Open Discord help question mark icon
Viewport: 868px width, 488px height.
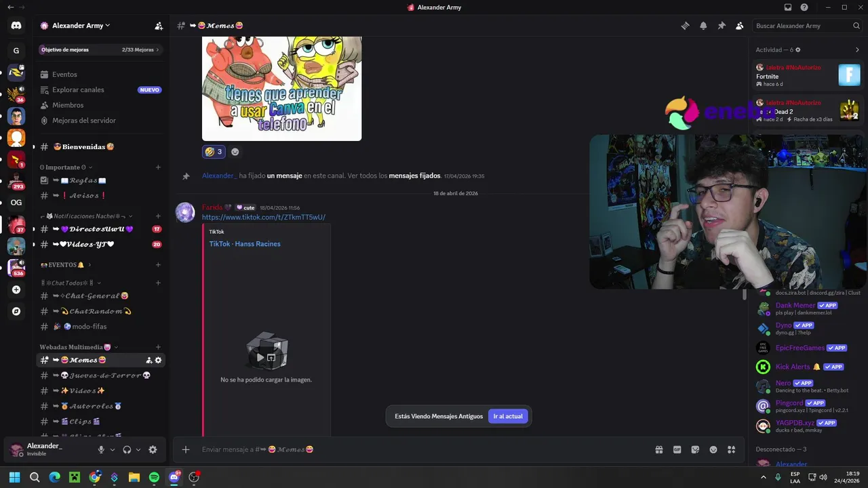tap(804, 7)
